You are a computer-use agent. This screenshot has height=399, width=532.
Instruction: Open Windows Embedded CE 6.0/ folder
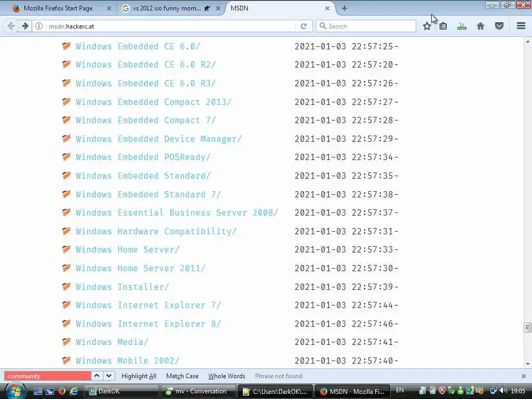point(138,46)
